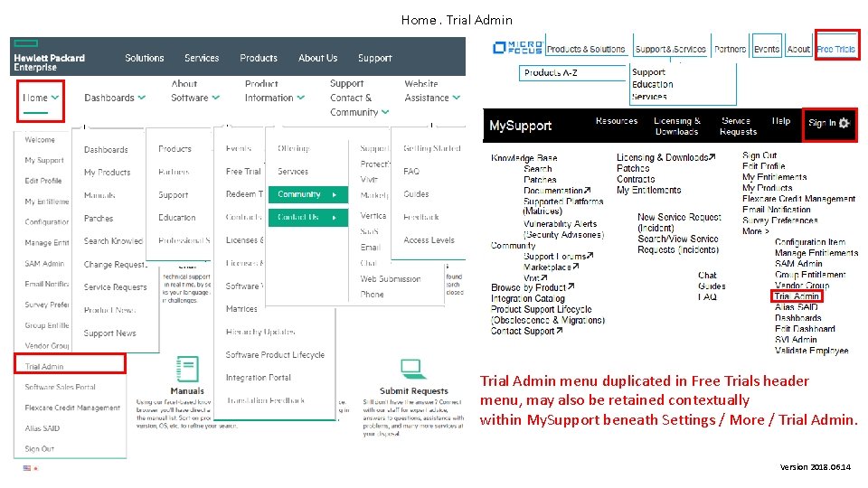Click the arrow on the green Community item

[335, 195]
